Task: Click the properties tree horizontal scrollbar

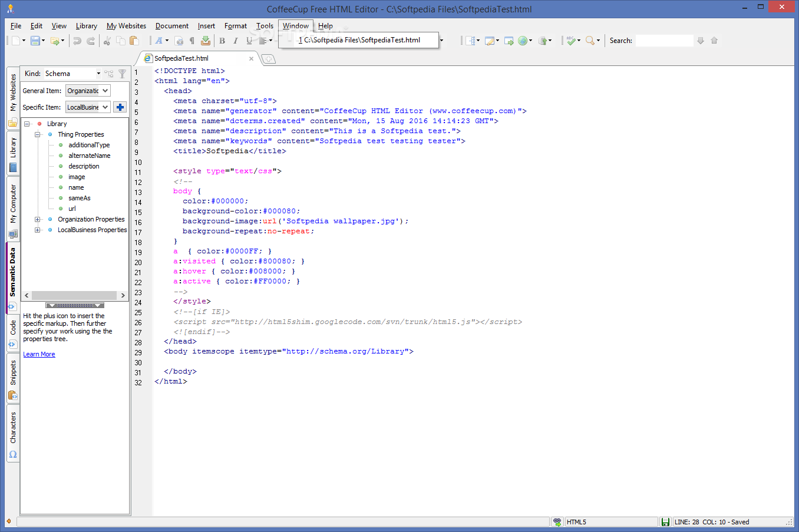Action: coord(74,296)
